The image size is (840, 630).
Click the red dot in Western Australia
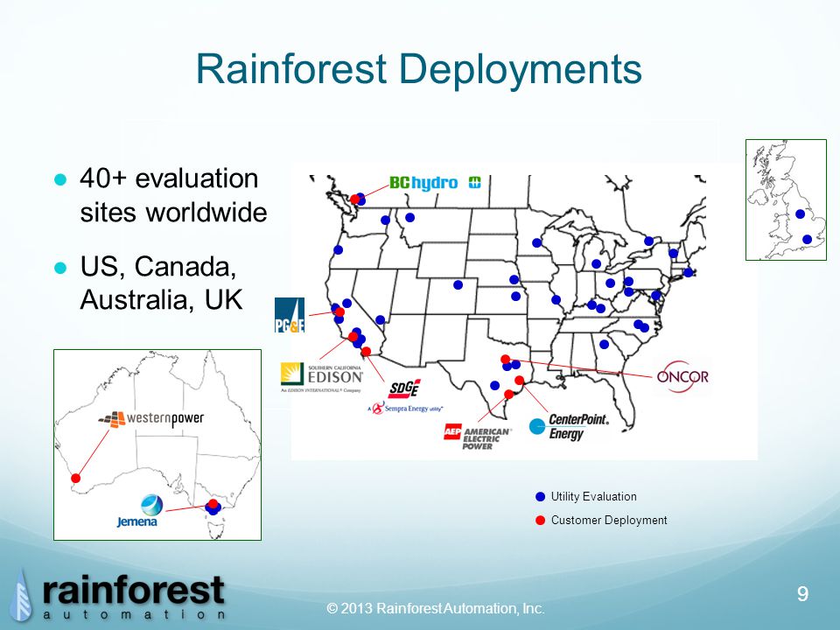coord(76,479)
